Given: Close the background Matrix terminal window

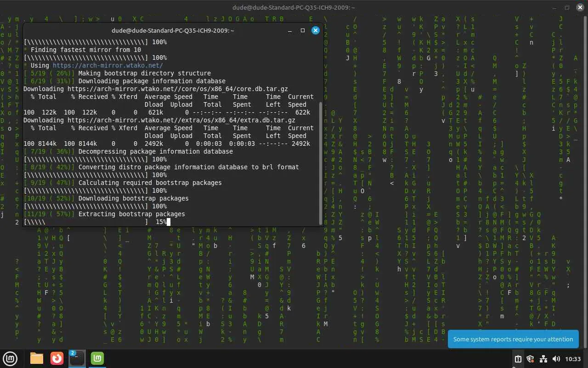Looking at the screenshot, I should [580, 7].
